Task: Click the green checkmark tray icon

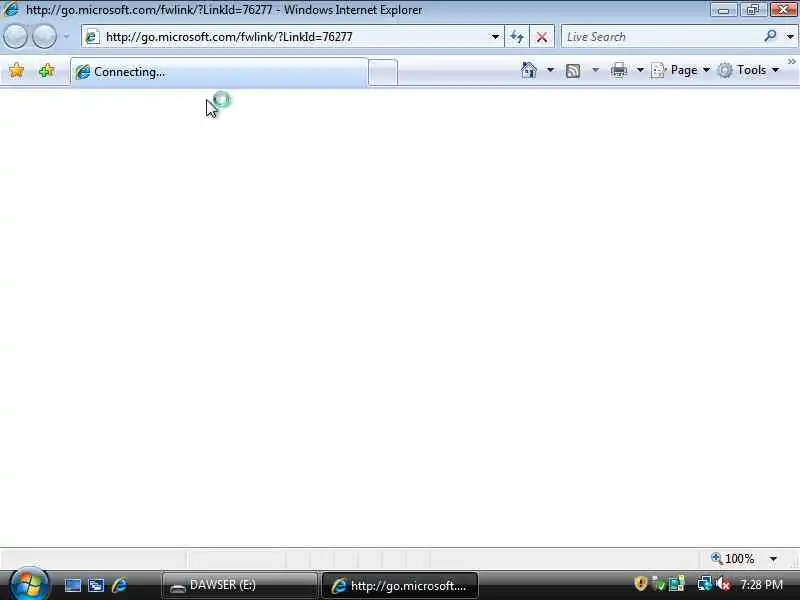Action: coord(659,584)
